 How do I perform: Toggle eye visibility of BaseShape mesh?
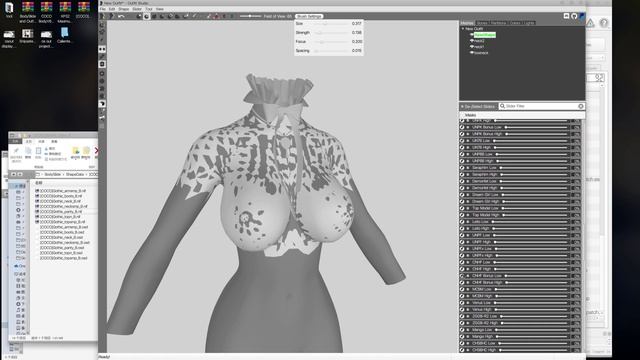point(471,35)
